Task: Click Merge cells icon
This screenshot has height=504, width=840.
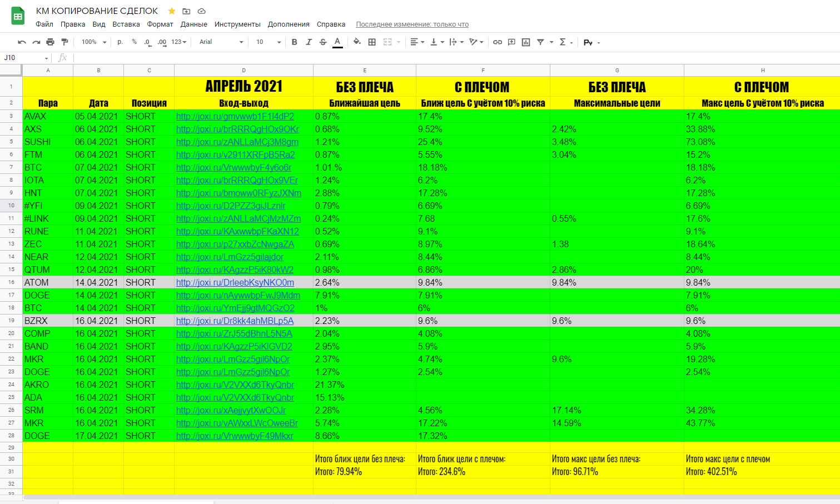Action: 387,42
